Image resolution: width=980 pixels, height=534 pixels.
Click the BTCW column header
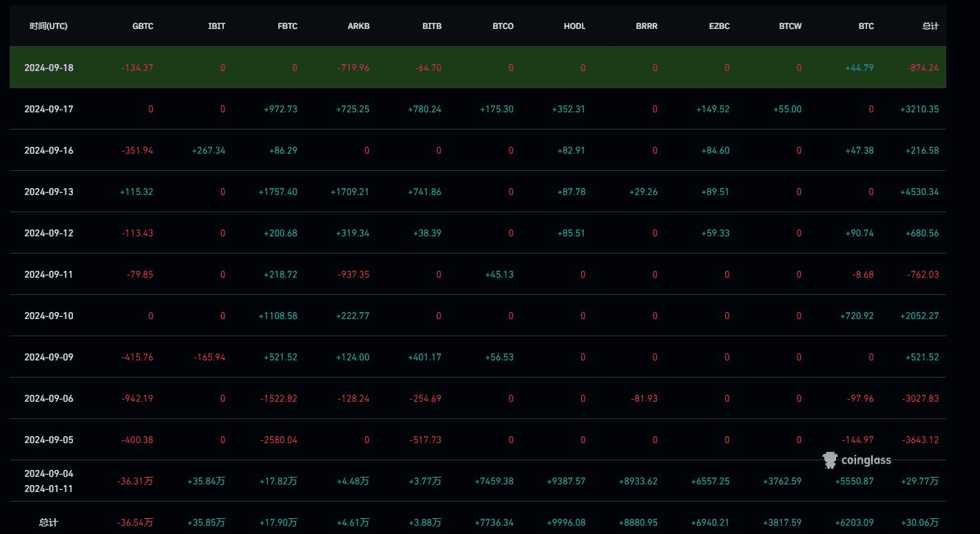[791, 26]
